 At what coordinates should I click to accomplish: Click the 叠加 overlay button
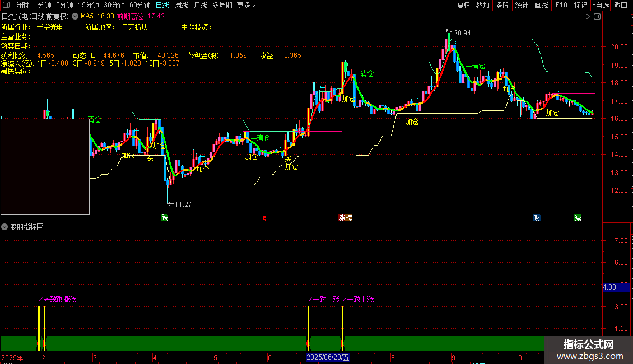(482, 5)
